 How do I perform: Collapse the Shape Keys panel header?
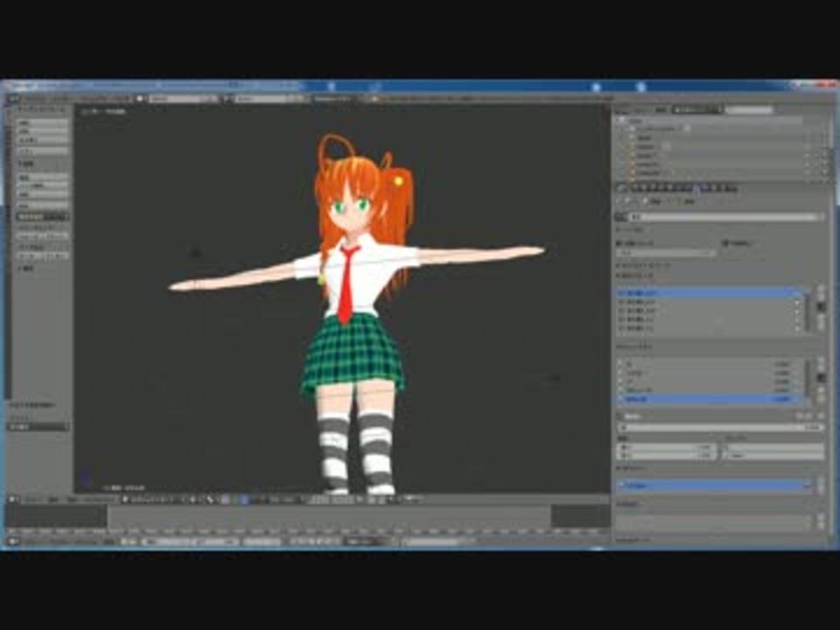[635, 347]
